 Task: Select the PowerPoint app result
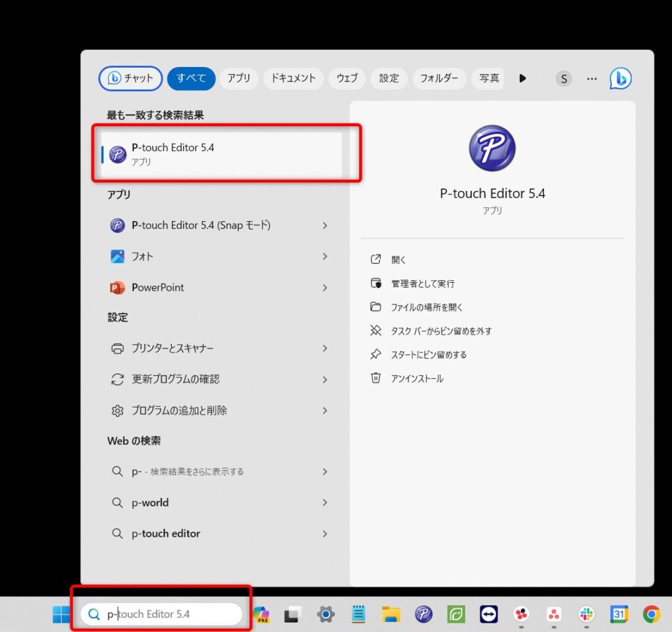point(220,287)
